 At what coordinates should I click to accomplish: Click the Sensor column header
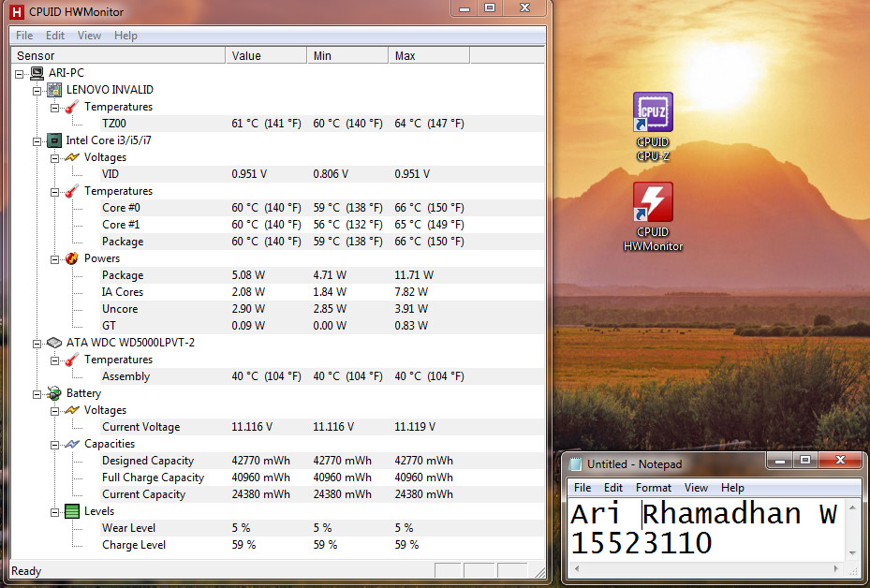[118, 55]
